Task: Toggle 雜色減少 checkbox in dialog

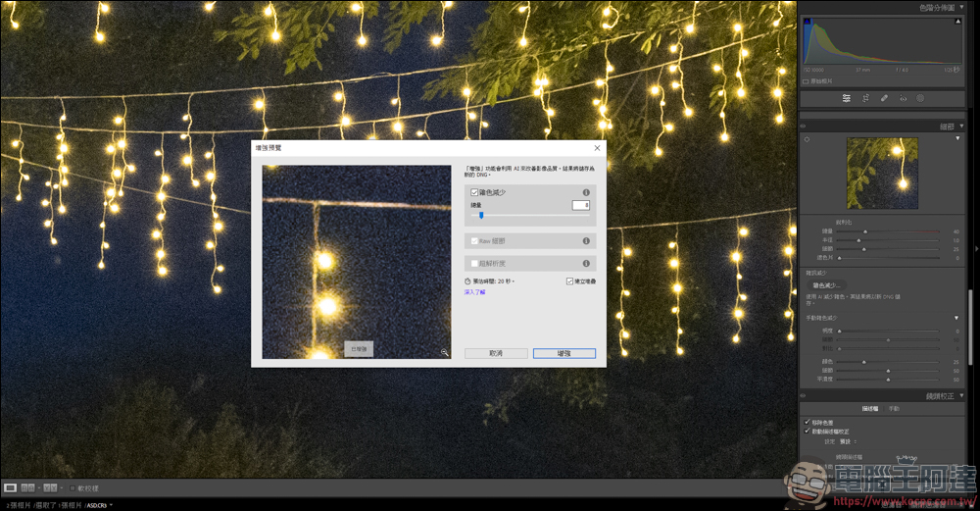Action: pos(474,192)
